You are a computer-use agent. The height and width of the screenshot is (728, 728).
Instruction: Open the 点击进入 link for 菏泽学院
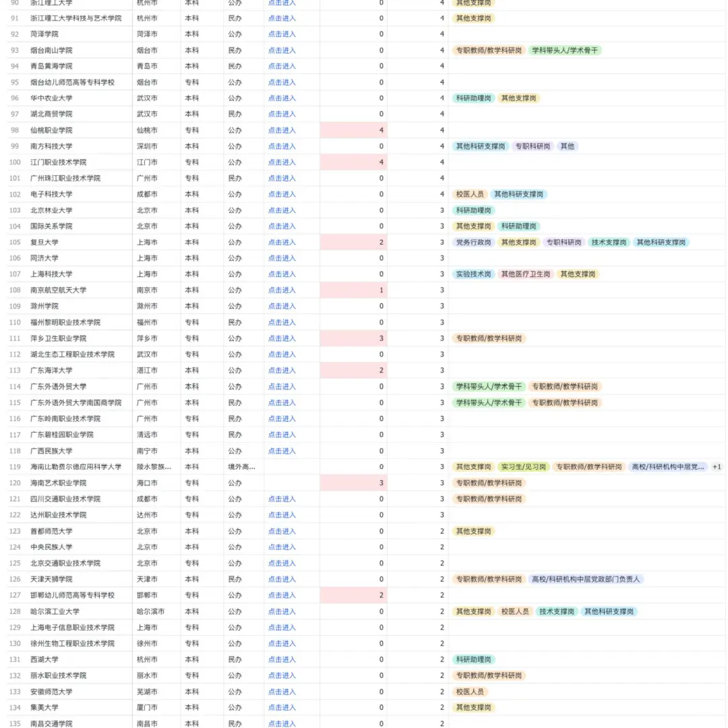coord(281,34)
